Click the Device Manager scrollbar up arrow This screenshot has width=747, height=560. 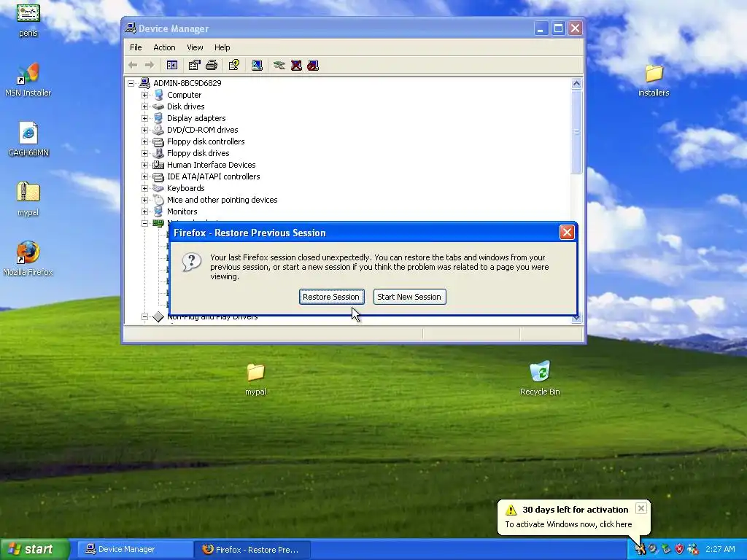(x=576, y=84)
